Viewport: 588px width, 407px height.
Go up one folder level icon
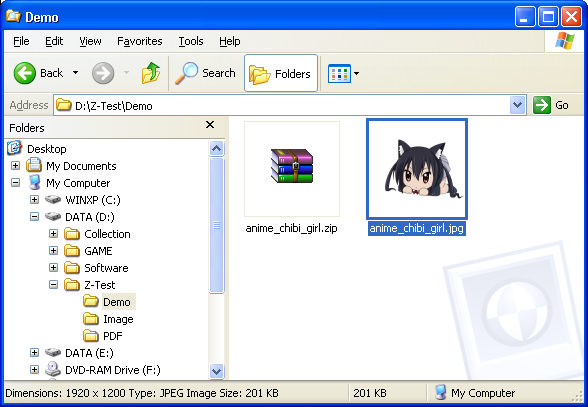coord(151,73)
